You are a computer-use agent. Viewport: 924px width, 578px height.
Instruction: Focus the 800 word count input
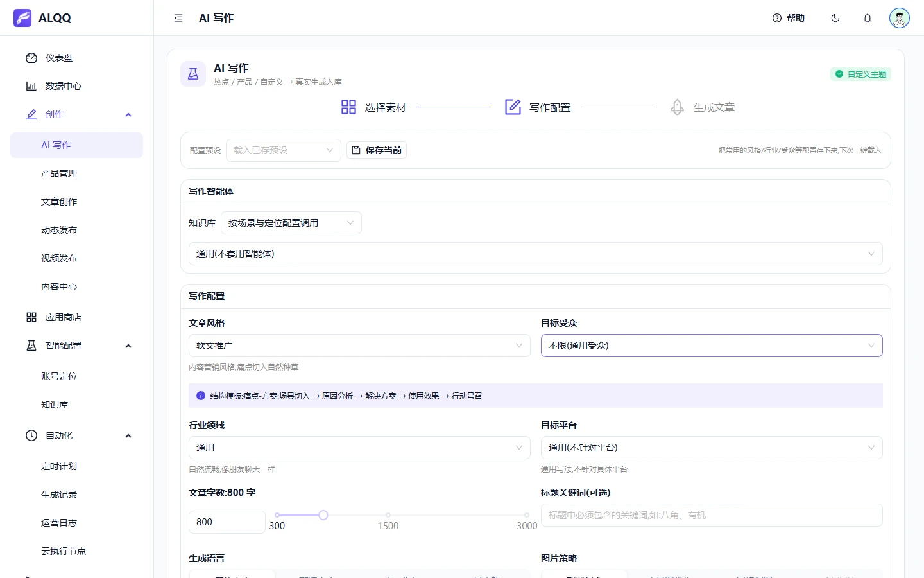pyautogui.click(x=227, y=522)
